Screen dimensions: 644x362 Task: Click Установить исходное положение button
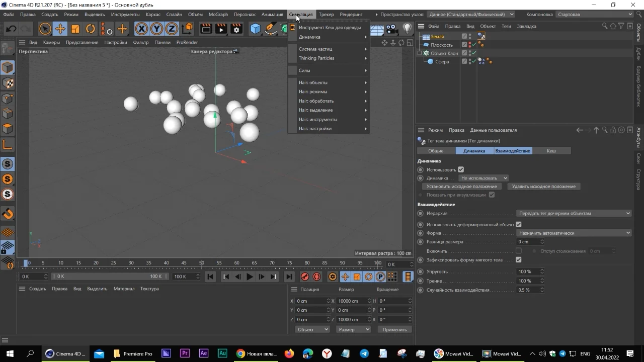(x=461, y=186)
